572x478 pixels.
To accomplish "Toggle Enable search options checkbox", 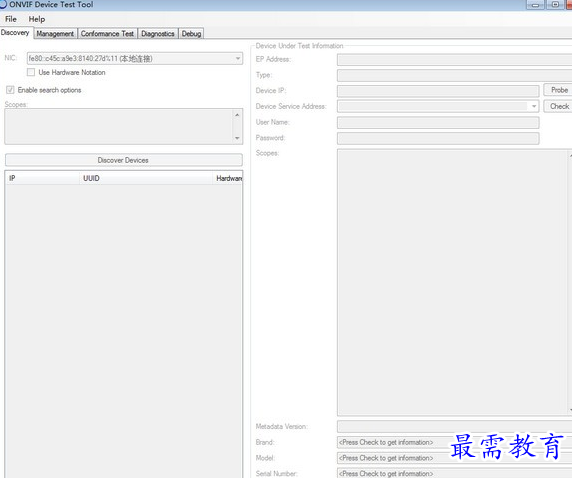I will pos(10,90).
